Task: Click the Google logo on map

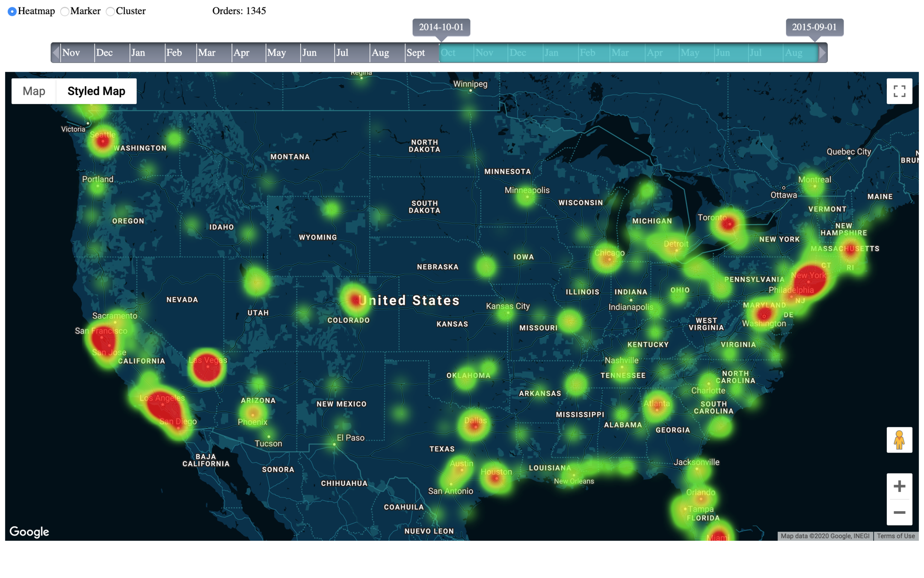Action: point(29,531)
